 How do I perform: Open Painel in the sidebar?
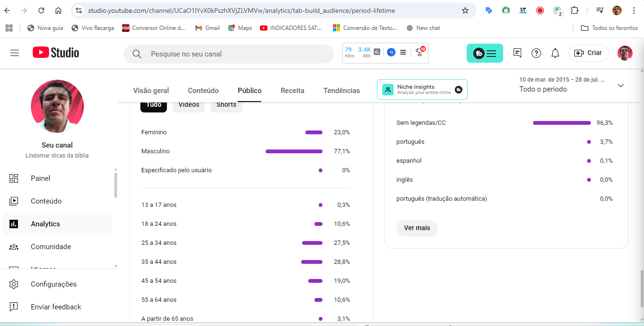57,178
